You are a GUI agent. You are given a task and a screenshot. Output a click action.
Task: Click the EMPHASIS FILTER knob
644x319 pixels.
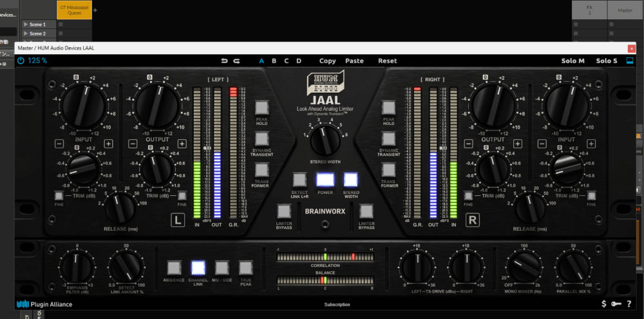coord(77,267)
